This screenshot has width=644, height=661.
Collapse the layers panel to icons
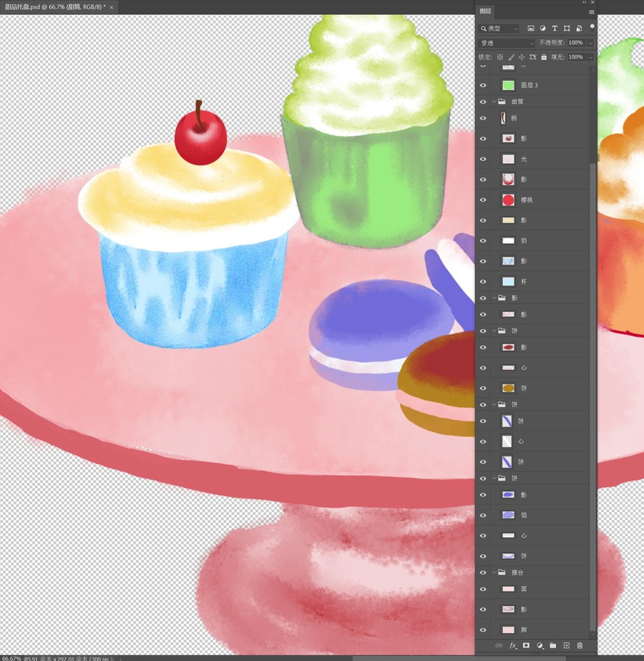tap(585, 3)
